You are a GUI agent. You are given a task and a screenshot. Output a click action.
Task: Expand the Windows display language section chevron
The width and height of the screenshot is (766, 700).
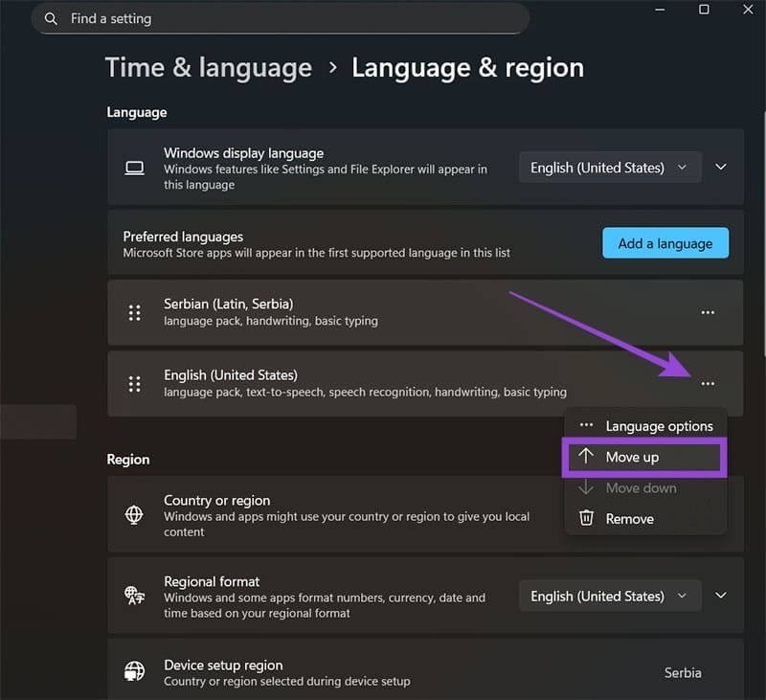[721, 167]
